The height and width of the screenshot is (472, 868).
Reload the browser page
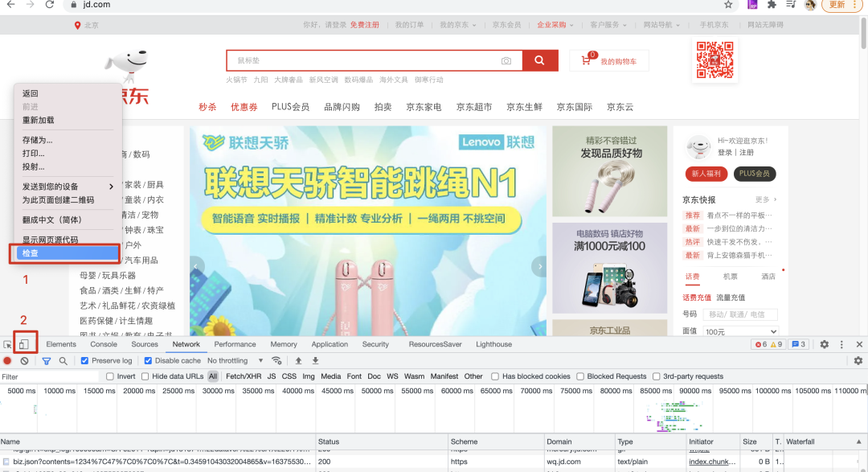(50, 5)
